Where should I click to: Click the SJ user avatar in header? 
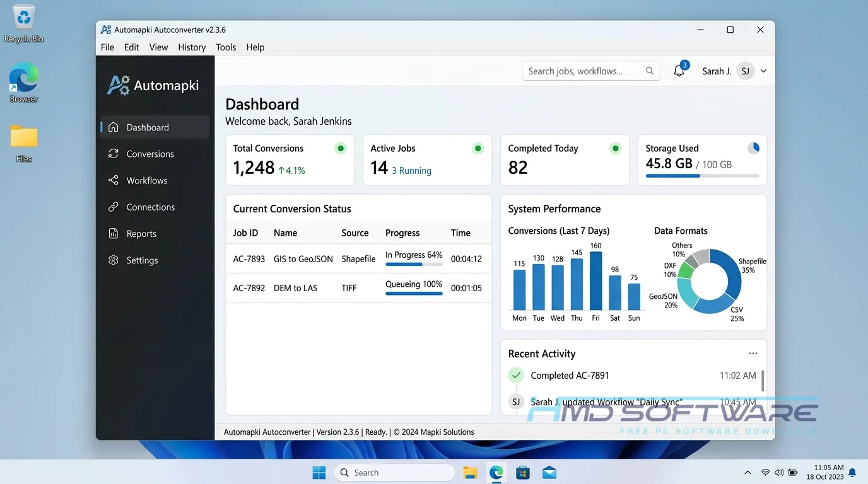tap(745, 71)
